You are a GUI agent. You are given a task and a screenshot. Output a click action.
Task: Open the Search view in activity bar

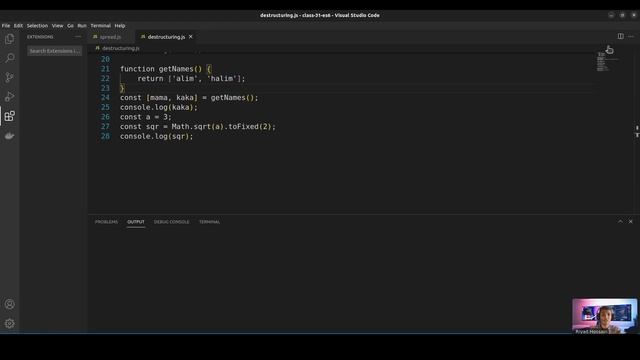[9, 58]
